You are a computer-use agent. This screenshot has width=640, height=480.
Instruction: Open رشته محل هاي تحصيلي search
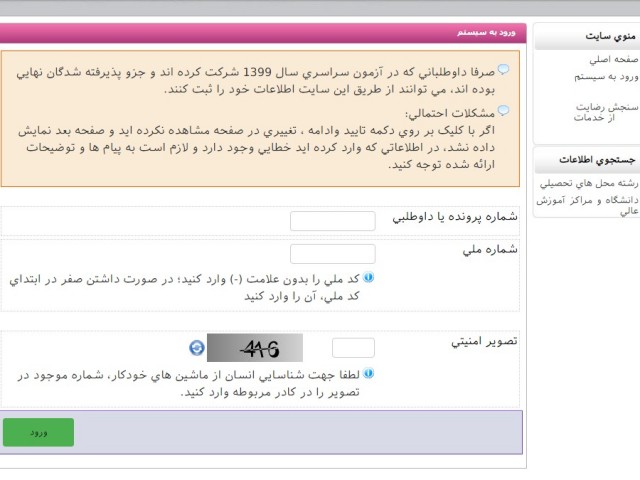pyautogui.click(x=588, y=183)
